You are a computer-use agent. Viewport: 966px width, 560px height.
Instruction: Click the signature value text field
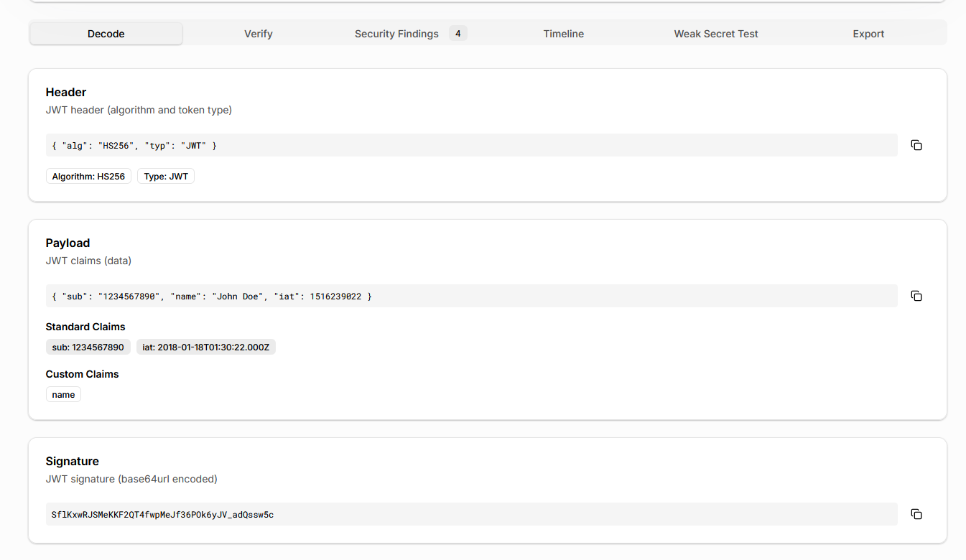tap(471, 514)
